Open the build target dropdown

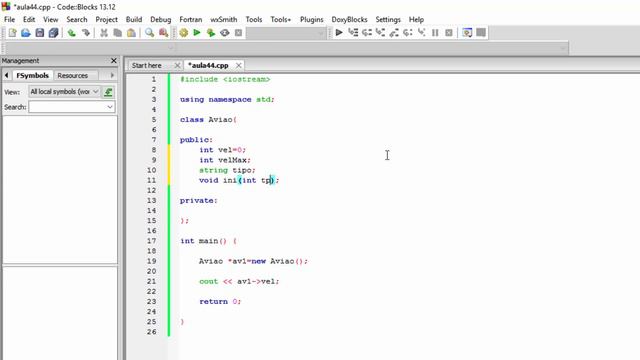[x=286, y=33]
